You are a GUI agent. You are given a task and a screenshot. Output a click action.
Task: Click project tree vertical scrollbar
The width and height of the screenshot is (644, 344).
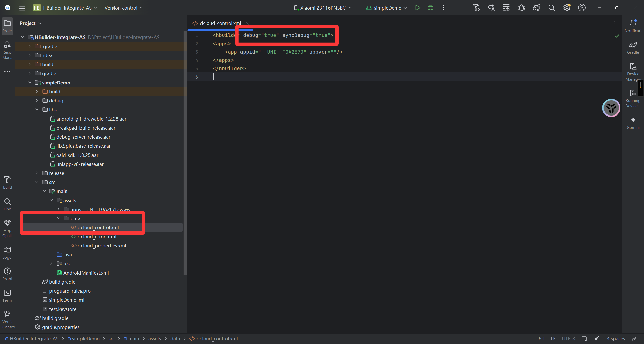(x=185, y=153)
